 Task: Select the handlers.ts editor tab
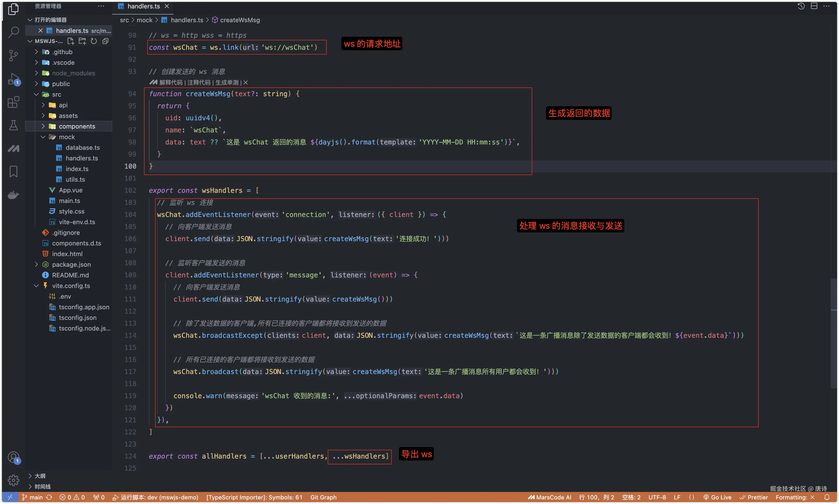tap(143, 6)
